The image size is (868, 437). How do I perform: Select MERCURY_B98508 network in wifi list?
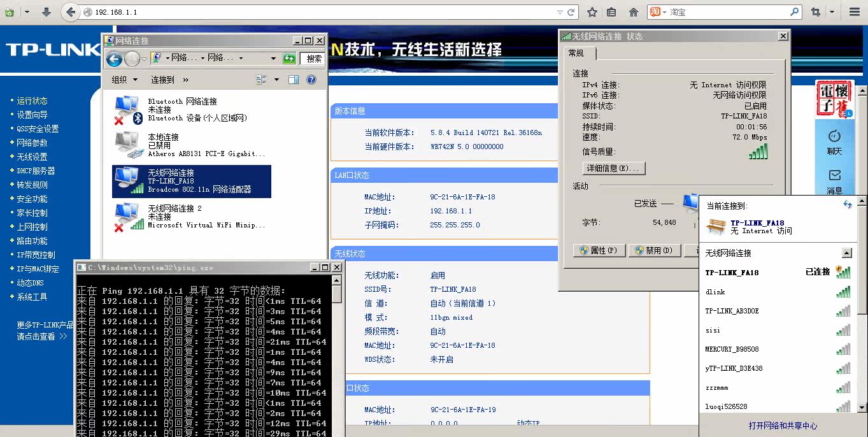[x=777, y=349]
